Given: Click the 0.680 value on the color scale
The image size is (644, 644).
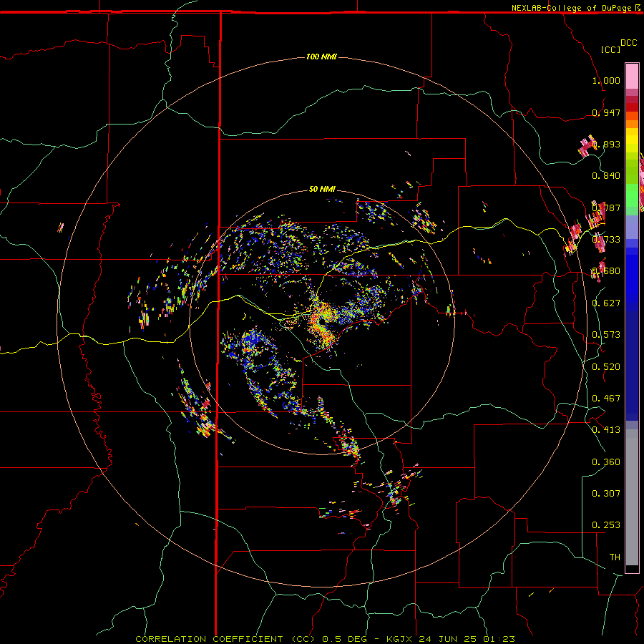Looking at the screenshot, I should point(606,271).
